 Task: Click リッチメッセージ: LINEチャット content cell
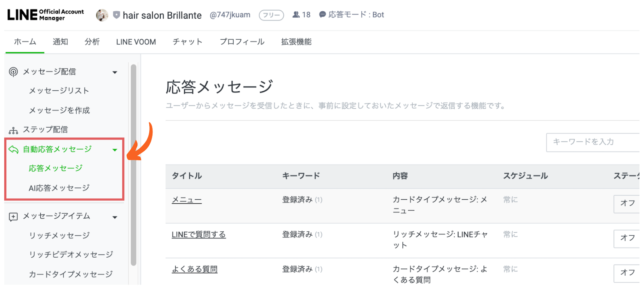pyautogui.click(x=440, y=240)
